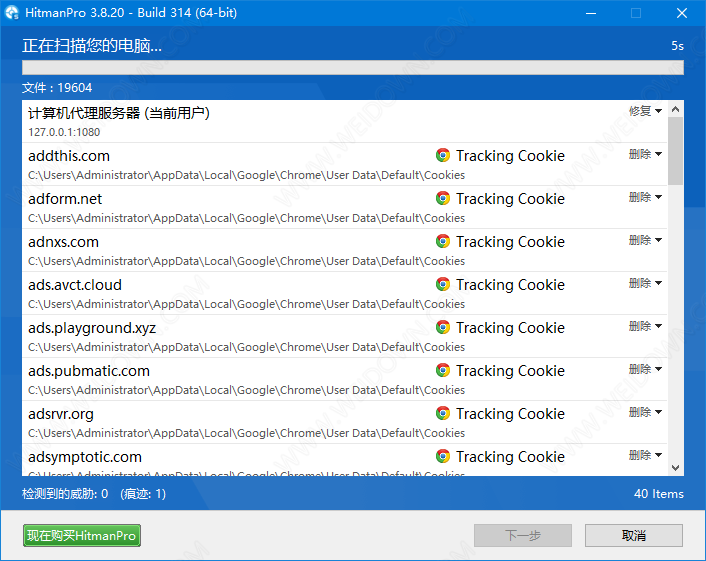
Task: Click Chrome icon beside adsymptotic.com Tracking Cookie
Action: pyautogui.click(x=443, y=456)
